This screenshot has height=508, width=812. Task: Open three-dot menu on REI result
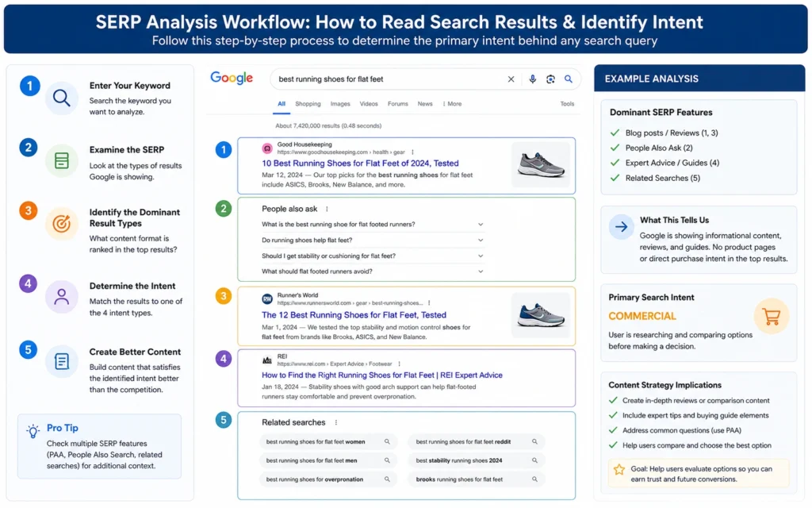(400, 364)
